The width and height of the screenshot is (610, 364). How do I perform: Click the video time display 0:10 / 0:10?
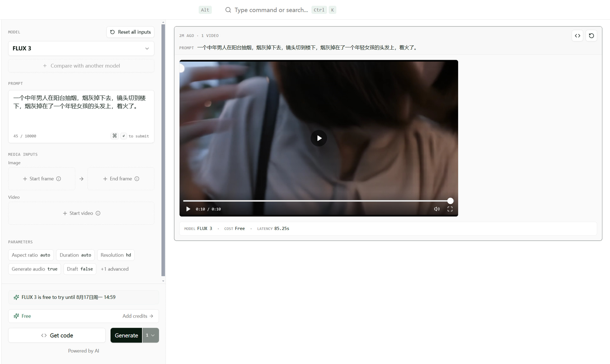[x=208, y=209]
